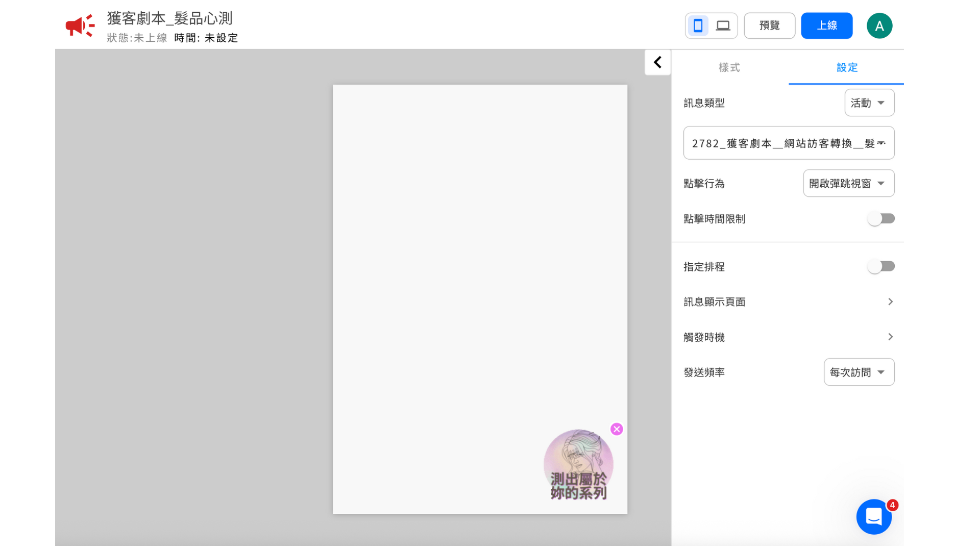
Task: Switch to the 樣式 tab
Action: [x=729, y=67]
